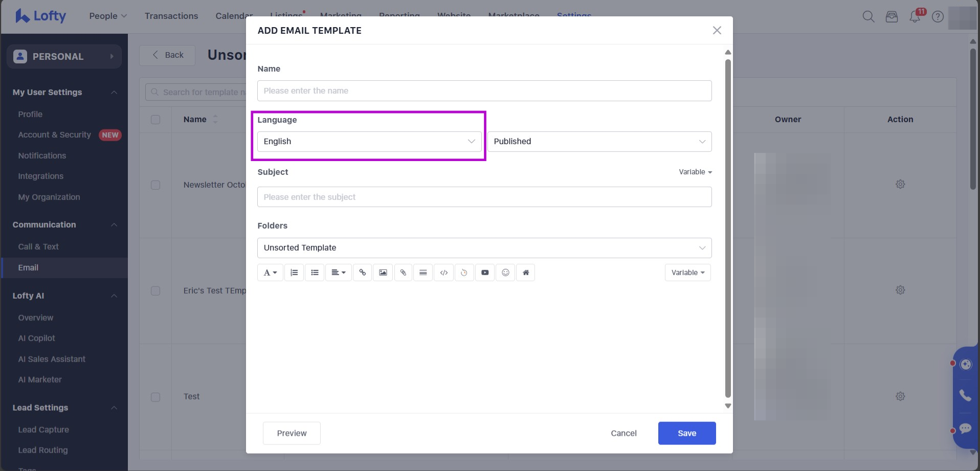Insert a numbered list
This screenshot has height=471, width=980.
(294, 273)
